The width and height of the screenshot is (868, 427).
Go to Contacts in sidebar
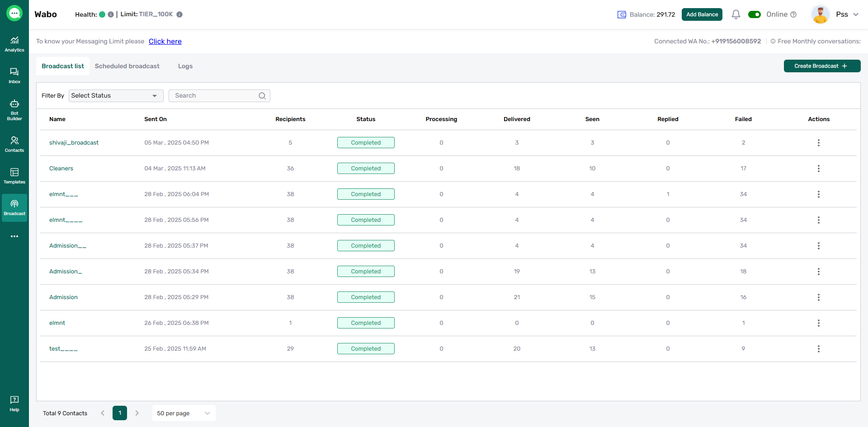point(14,145)
